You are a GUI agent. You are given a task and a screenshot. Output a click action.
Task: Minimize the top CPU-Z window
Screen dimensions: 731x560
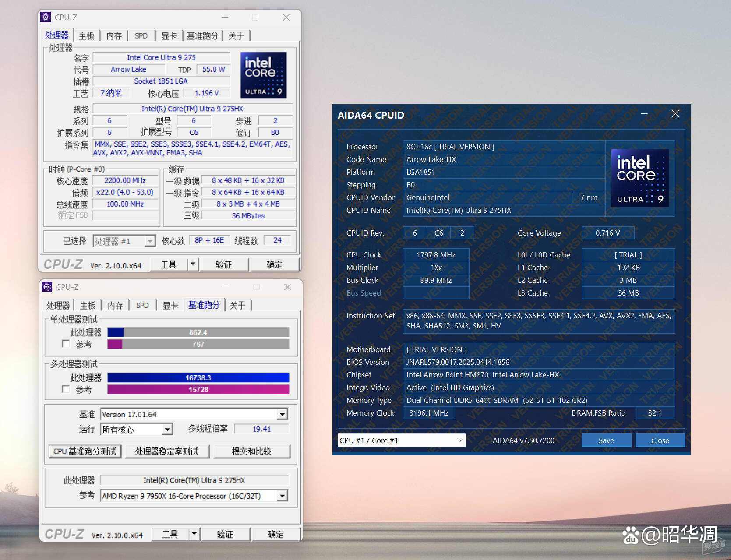[x=225, y=17]
